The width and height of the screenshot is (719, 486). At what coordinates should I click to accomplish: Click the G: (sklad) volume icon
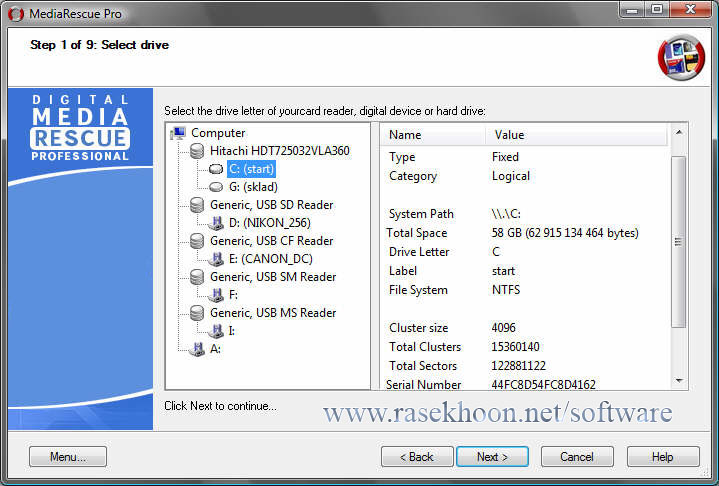(x=216, y=187)
